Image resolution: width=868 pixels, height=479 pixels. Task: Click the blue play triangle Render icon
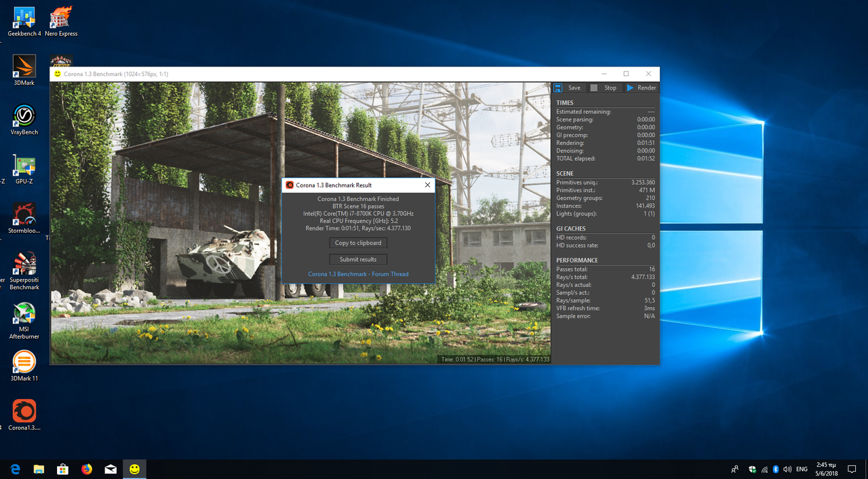pos(630,88)
